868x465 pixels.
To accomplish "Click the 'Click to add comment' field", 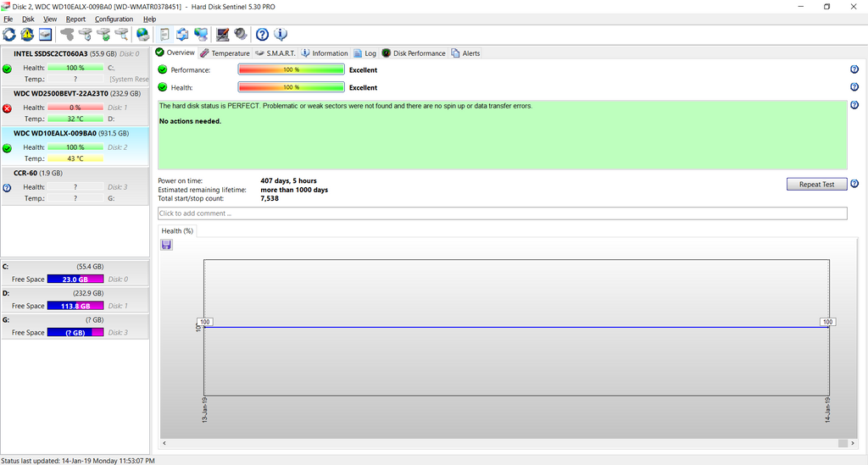I will click(502, 213).
